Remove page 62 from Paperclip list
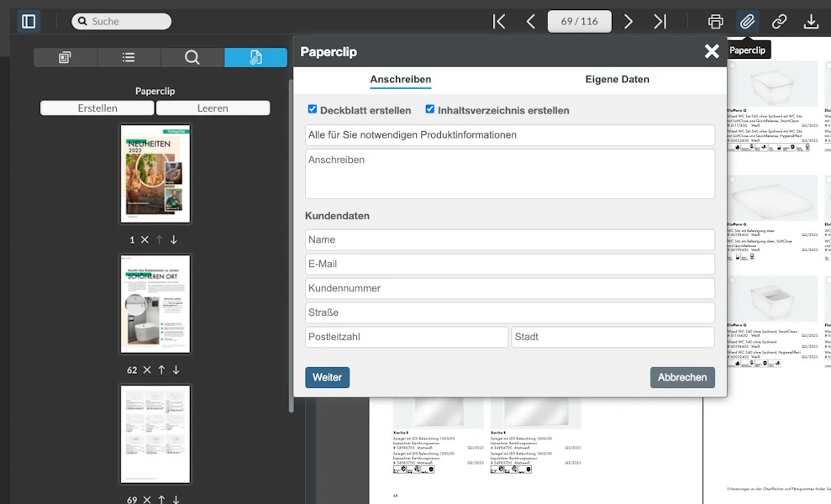The width and height of the screenshot is (831, 504). 147,370
